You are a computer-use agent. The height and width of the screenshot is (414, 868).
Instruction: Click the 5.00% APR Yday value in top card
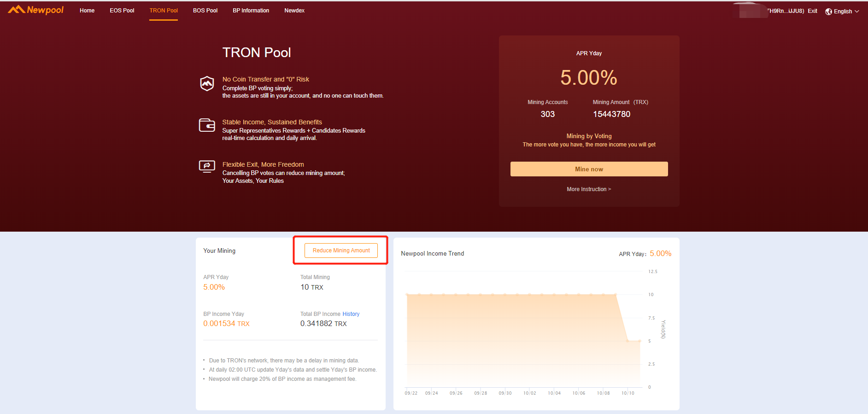pos(589,77)
